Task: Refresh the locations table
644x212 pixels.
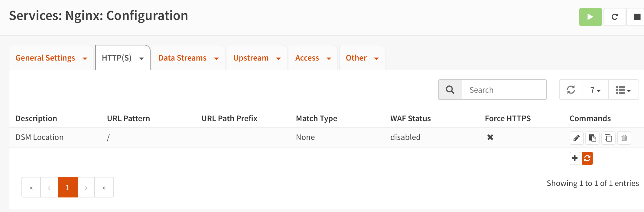Action: coord(571,90)
